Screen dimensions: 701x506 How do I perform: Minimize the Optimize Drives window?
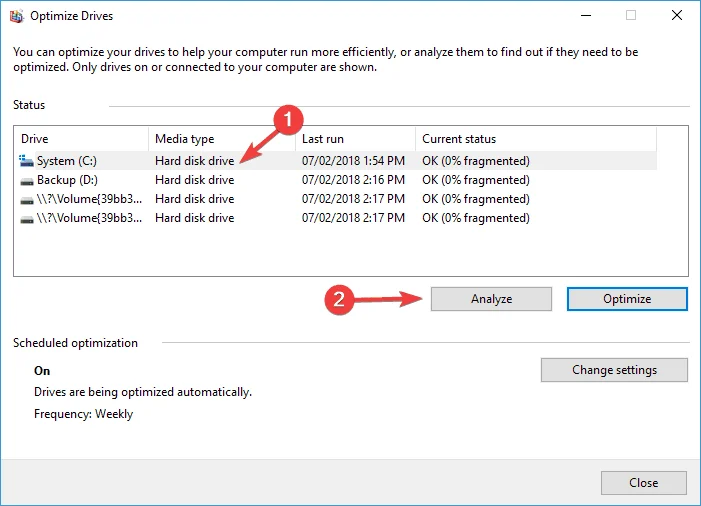[x=586, y=16]
